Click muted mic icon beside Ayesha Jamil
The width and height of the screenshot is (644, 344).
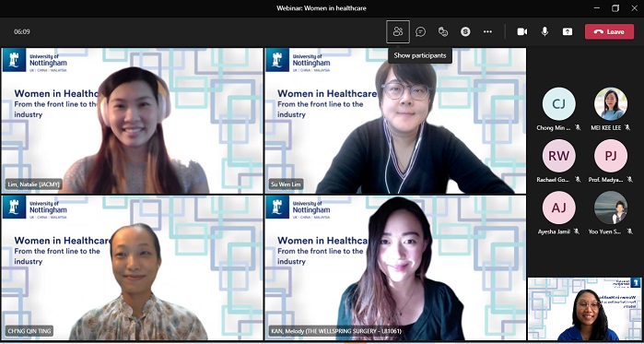[x=577, y=231]
